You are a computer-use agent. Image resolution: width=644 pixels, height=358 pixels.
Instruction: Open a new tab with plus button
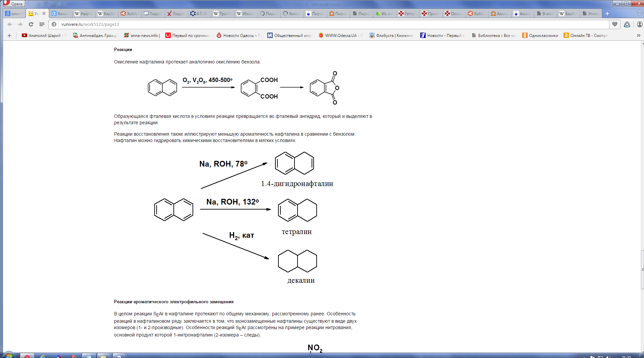[x=607, y=14]
